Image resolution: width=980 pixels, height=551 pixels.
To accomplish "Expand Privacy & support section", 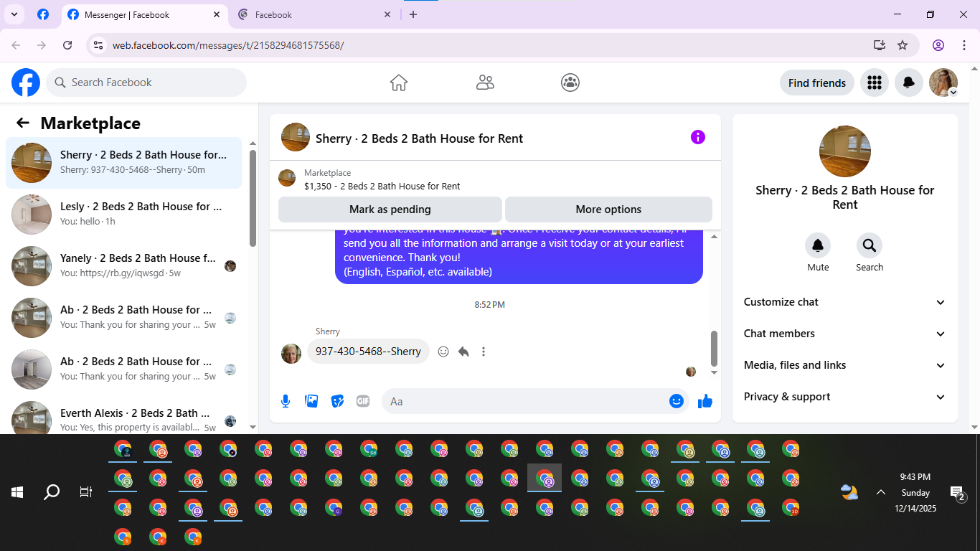I will (x=844, y=397).
